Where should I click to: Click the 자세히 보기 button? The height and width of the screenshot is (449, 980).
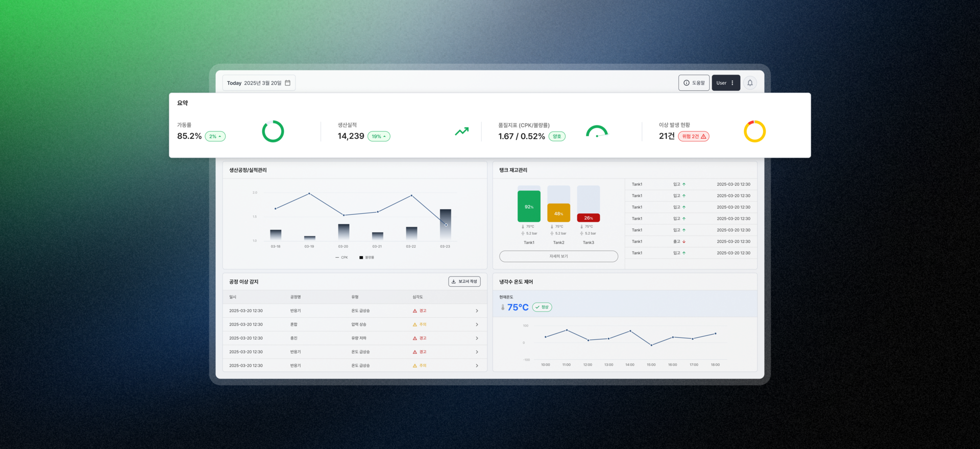point(558,256)
